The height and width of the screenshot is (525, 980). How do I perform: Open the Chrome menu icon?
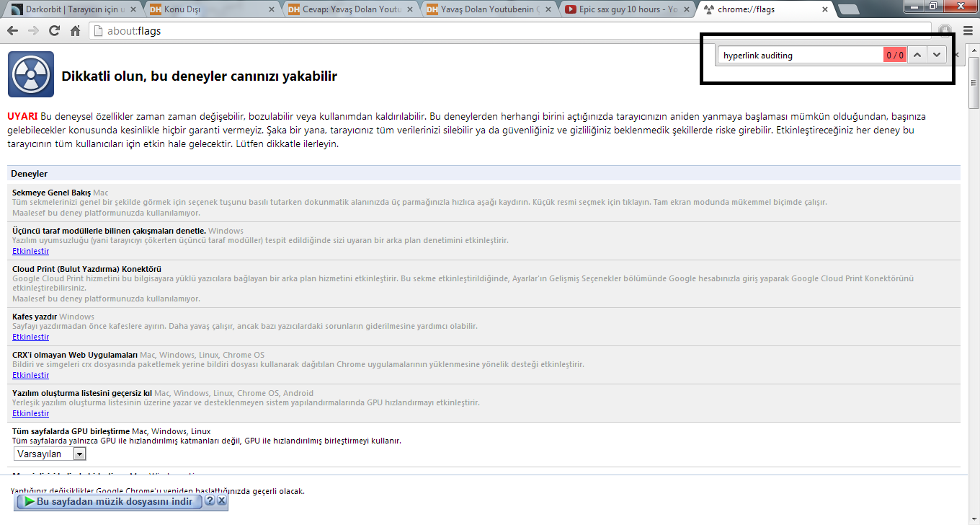click(x=966, y=31)
